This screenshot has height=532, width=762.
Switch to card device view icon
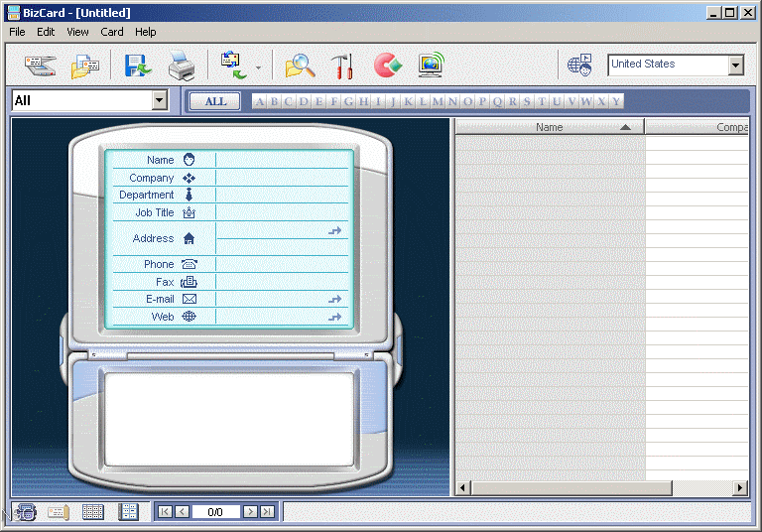coord(25,512)
